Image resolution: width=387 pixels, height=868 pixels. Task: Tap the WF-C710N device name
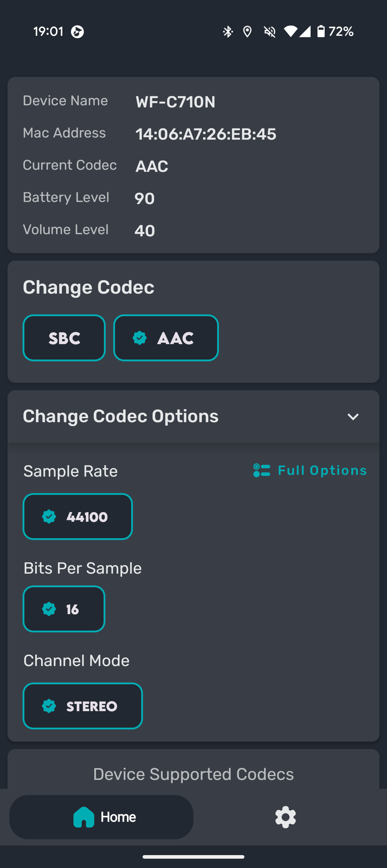pos(175,102)
